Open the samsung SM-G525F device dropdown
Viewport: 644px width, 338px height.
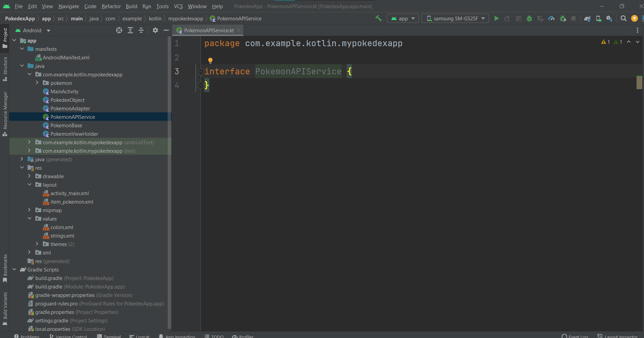455,18
